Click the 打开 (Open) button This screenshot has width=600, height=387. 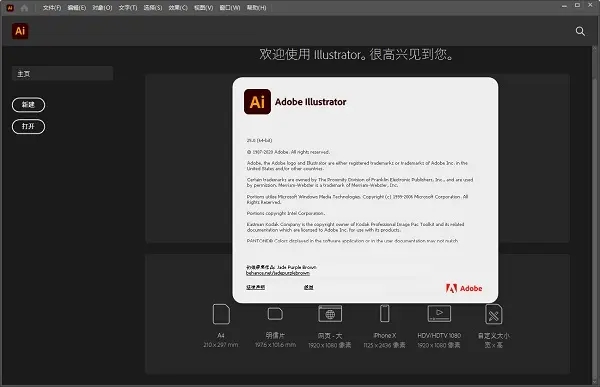(x=28, y=127)
